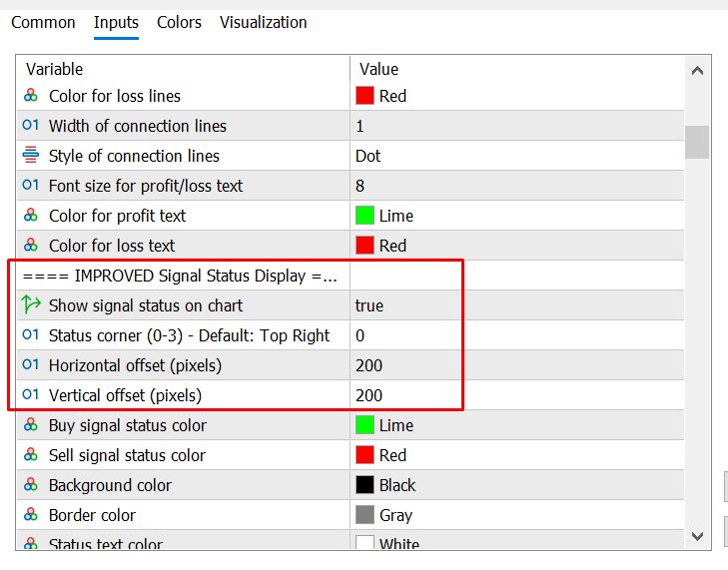The width and height of the screenshot is (728, 570).
Task: Click the color icon beside Color for profit text
Action: 31,216
